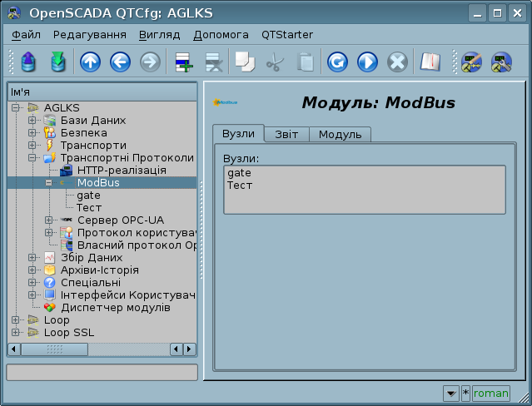Expand the Збір Даних tree branch
Viewport: 532px width, 406px height.
pyautogui.click(x=32, y=258)
